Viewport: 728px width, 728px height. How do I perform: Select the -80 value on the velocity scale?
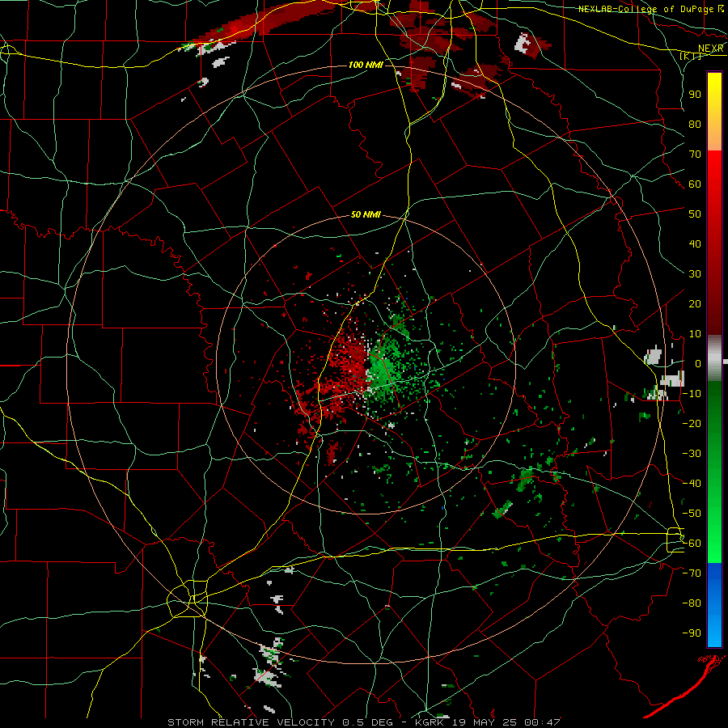point(692,603)
